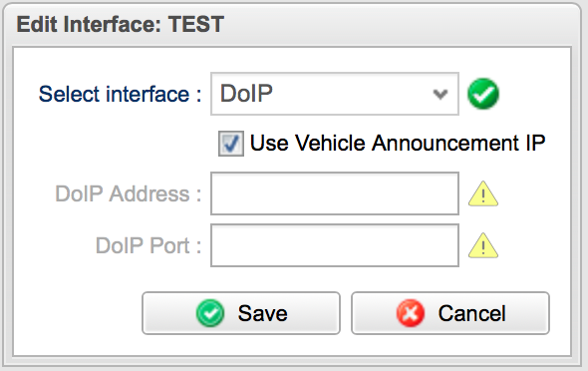Focus the DoIP Port input field
This screenshot has height=371, width=588.
(x=335, y=245)
